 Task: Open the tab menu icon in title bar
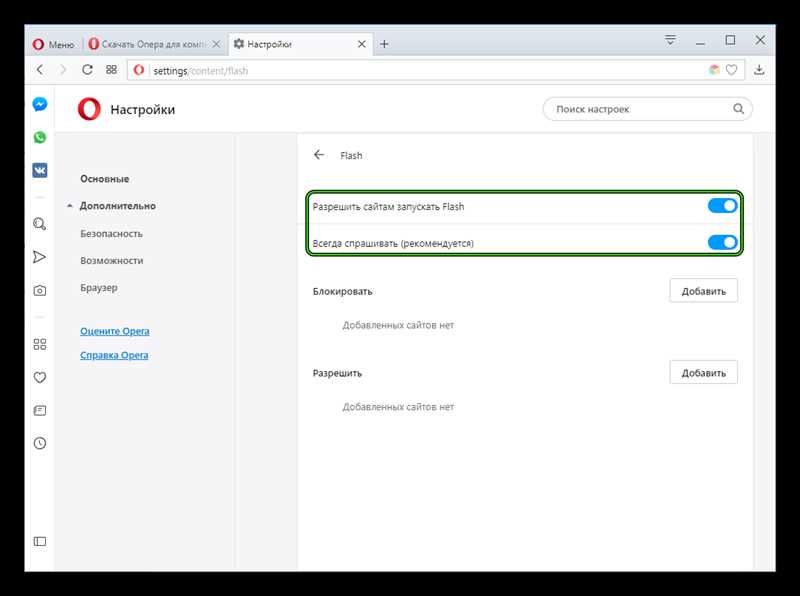pos(670,40)
